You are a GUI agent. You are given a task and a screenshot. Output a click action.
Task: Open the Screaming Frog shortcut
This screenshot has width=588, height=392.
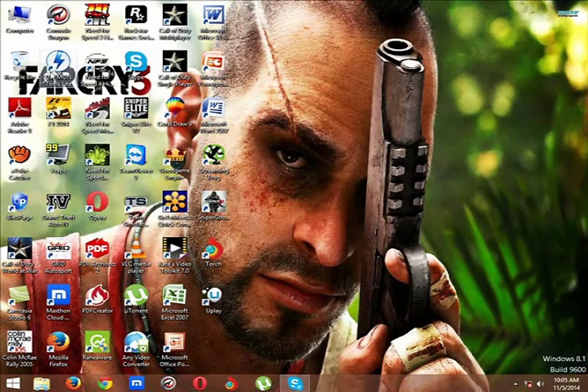click(x=213, y=162)
